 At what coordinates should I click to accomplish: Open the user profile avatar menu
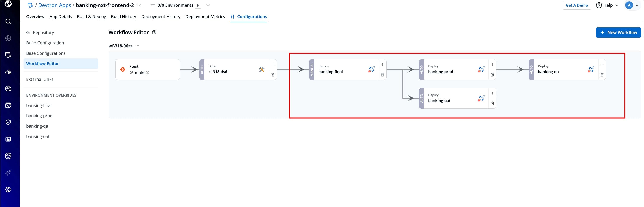632,5
